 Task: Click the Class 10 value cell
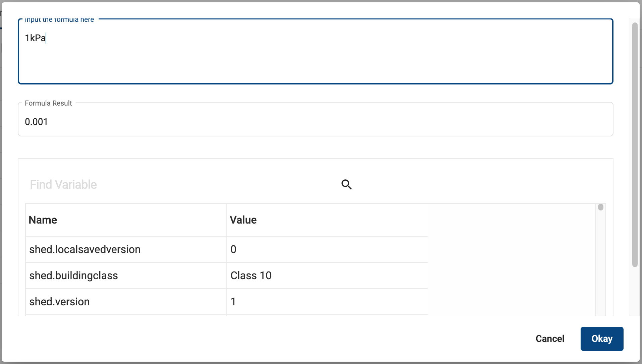pyautogui.click(x=251, y=276)
